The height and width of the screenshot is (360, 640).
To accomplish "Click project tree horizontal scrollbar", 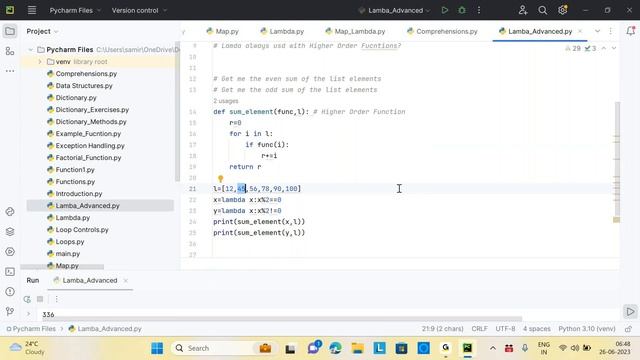I will (x=62, y=267).
